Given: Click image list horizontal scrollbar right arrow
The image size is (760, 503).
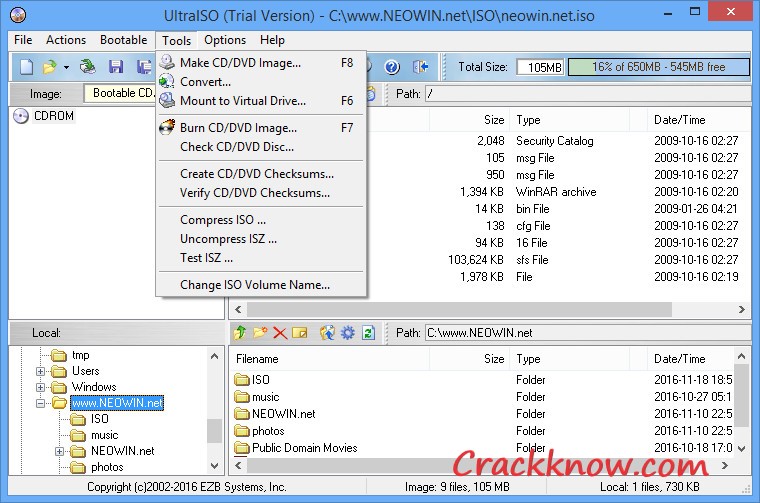Looking at the screenshot, I should click(x=742, y=309).
